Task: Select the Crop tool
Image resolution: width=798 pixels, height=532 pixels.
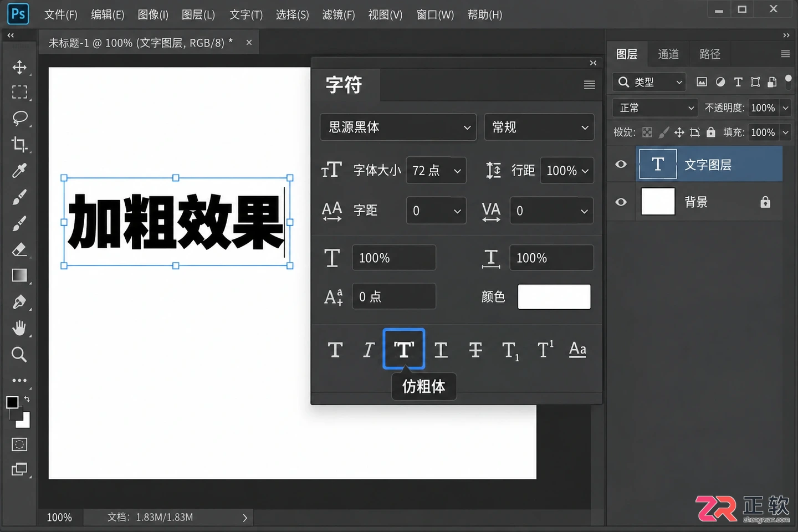Action: 19,144
